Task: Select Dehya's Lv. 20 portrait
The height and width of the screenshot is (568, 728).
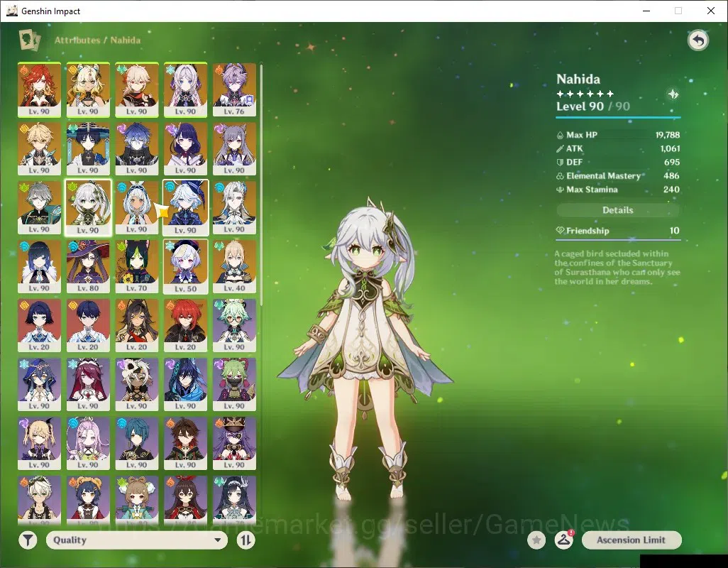Action: click(136, 326)
